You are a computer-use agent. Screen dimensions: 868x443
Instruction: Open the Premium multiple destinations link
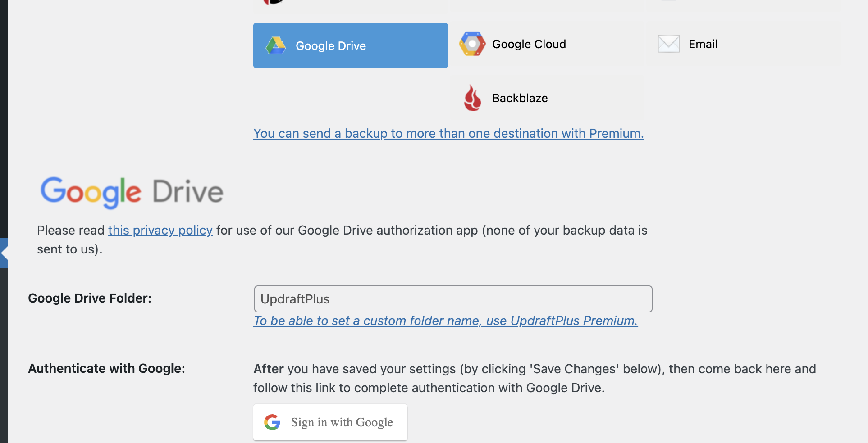pos(448,133)
